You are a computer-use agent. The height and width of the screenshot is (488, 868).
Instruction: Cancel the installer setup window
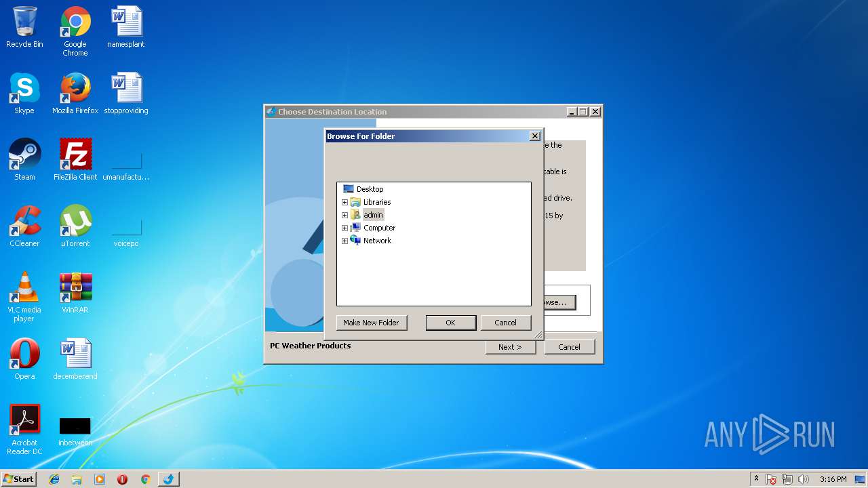pos(569,347)
